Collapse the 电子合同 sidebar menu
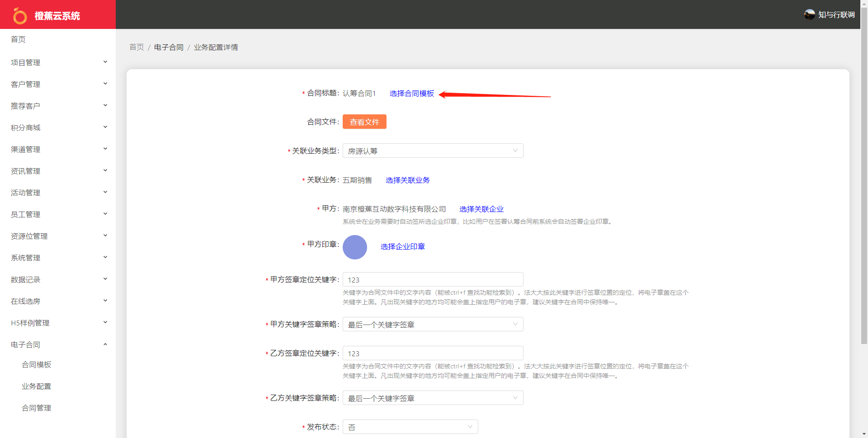The image size is (868, 438). [x=58, y=344]
